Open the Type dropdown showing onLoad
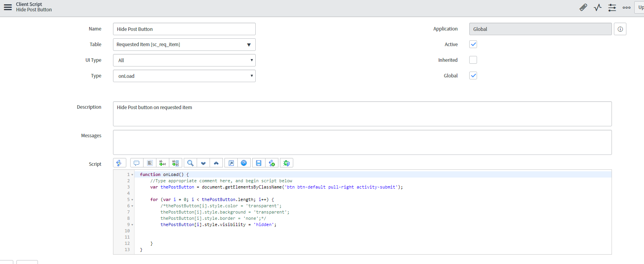Screen dimensions: 644x264 click(x=184, y=76)
